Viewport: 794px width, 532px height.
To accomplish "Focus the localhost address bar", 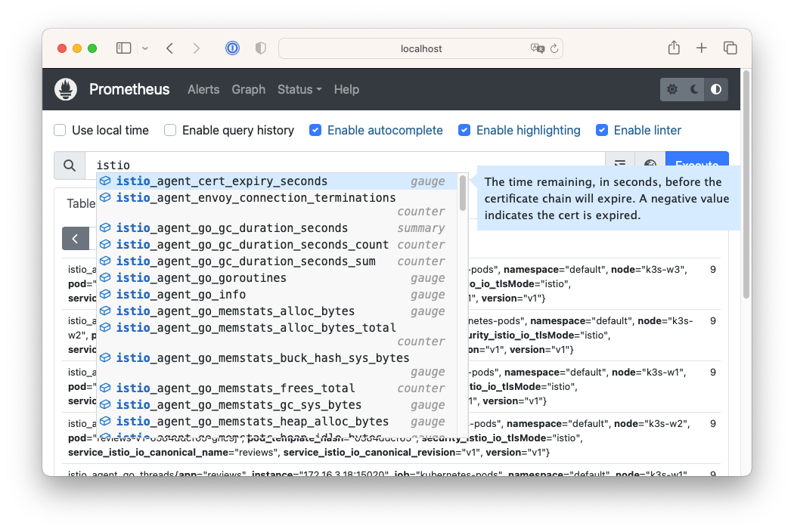I will pyautogui.click(x=420, y=48).
